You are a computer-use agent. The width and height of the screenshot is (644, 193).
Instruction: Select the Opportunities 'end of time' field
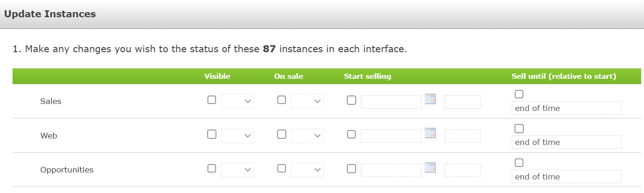click(x=566, y=177)
